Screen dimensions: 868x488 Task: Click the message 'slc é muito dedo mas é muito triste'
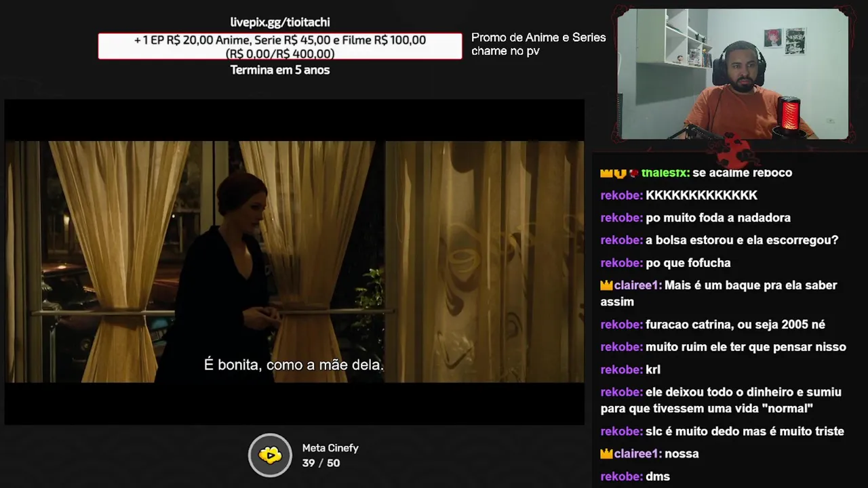(x=745, y=431)
